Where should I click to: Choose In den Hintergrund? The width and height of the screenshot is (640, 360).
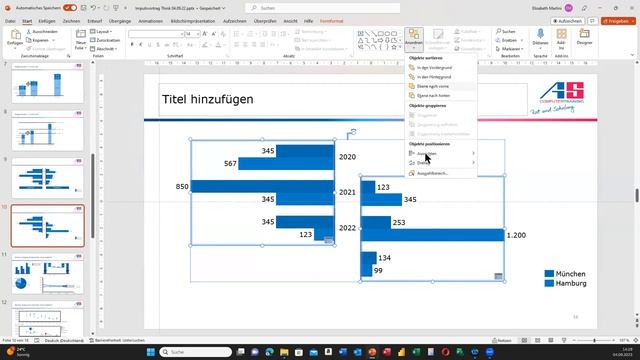(x=440, y=77)
